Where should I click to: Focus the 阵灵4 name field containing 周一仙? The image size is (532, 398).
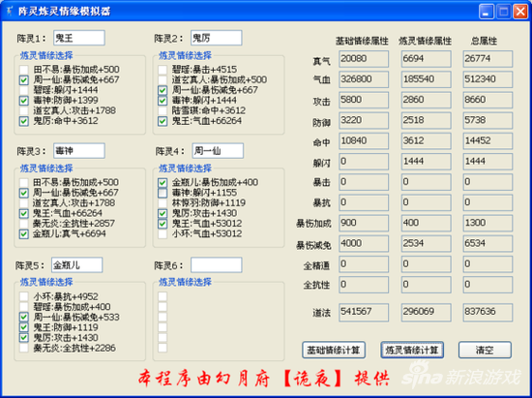pos(218,151)
